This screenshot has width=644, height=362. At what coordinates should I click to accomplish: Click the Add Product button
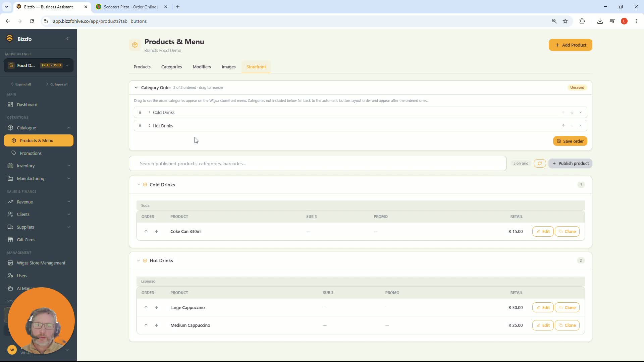pos(570,45)
